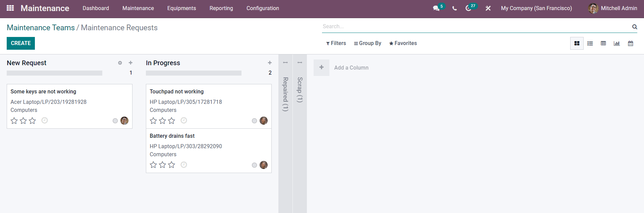644x213 pixels.
Task: Click plus icon to add a column
Action: click(x=321, y=68)
